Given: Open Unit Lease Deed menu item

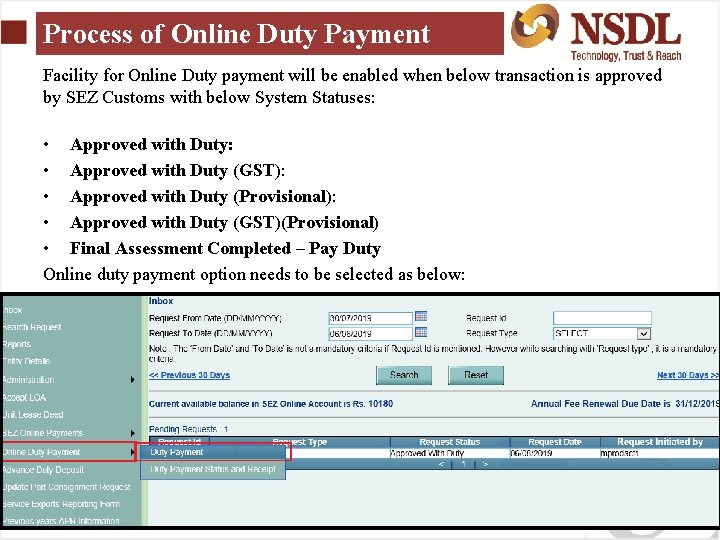Looking at the screenshot, I should tap(33, 415).
